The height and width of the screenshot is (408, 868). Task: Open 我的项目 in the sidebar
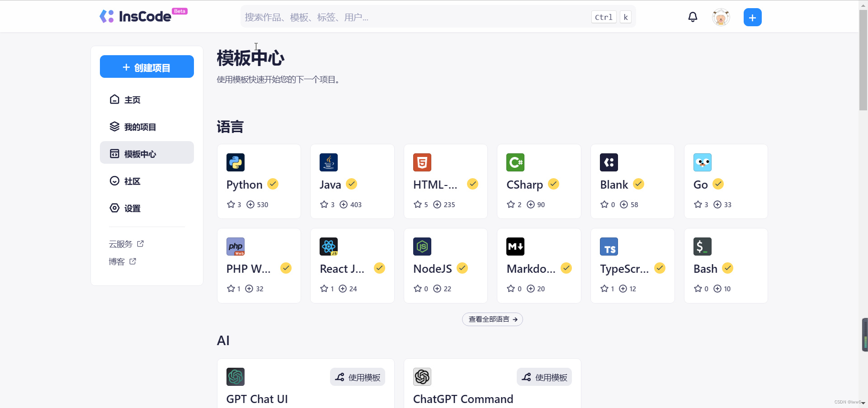[x=147, y=127]
